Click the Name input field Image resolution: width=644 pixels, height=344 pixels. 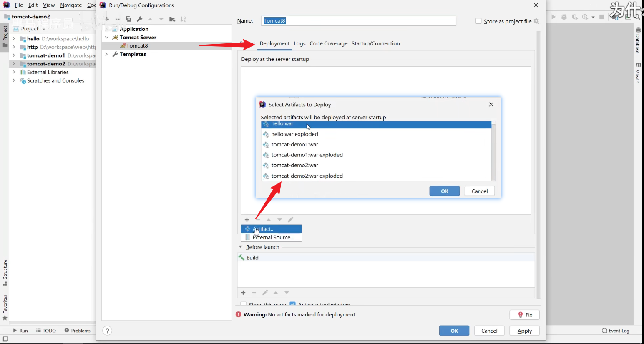click(359, 21)
